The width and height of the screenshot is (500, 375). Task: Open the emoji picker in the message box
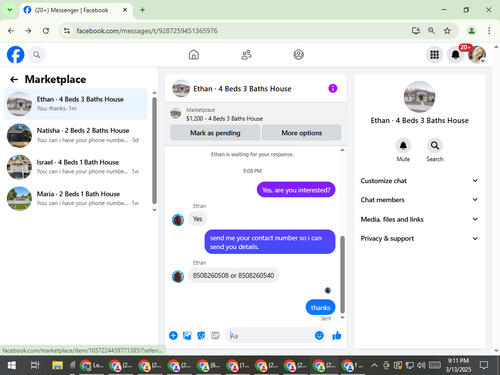pos(319,335)
